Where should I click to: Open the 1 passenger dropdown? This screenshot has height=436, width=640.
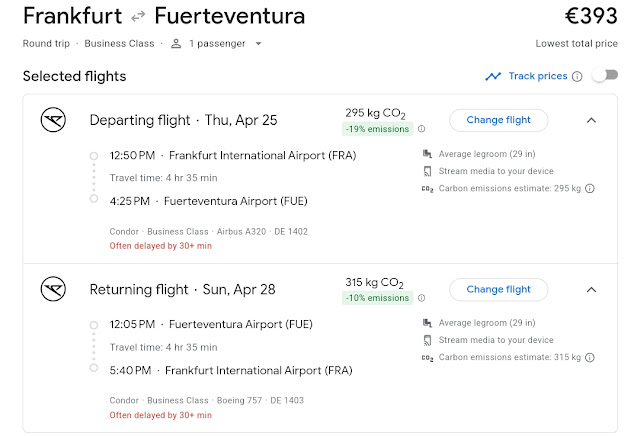216,44
